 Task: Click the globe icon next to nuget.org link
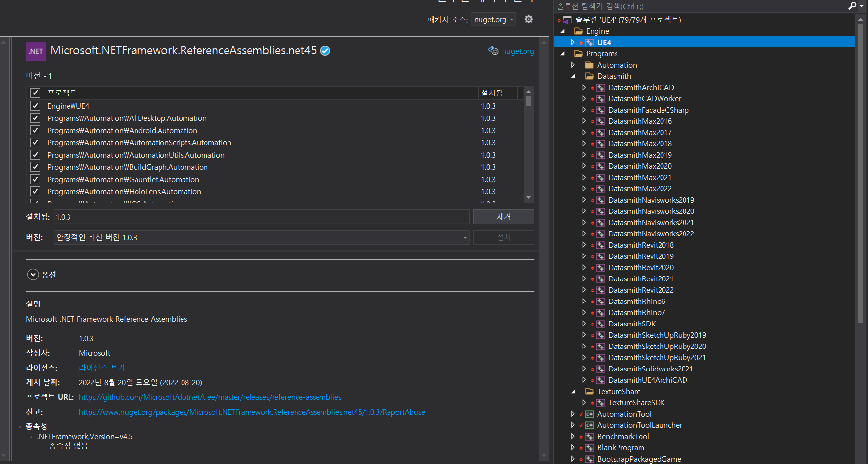click(493, 51)
